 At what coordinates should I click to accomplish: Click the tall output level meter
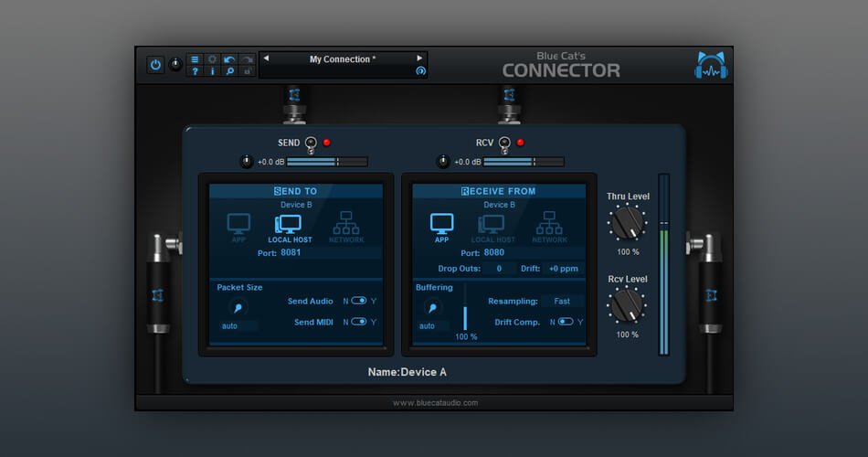point(663,264)
